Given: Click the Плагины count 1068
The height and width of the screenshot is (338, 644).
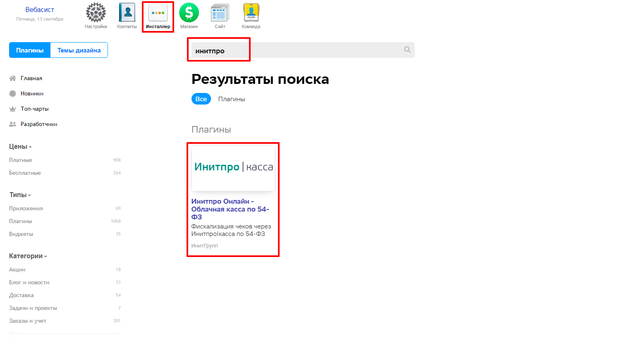Looking at the screenshot, I should point(116,221).
